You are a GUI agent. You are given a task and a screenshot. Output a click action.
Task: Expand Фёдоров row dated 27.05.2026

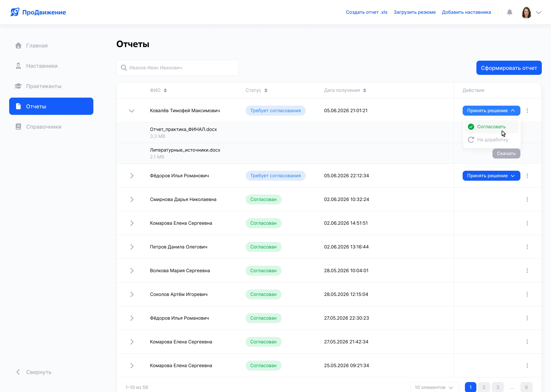click(x=132, y=318)
